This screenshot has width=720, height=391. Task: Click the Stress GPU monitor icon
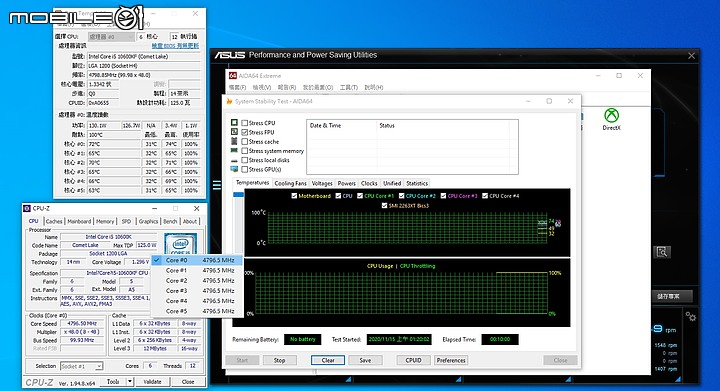point(234,169)
